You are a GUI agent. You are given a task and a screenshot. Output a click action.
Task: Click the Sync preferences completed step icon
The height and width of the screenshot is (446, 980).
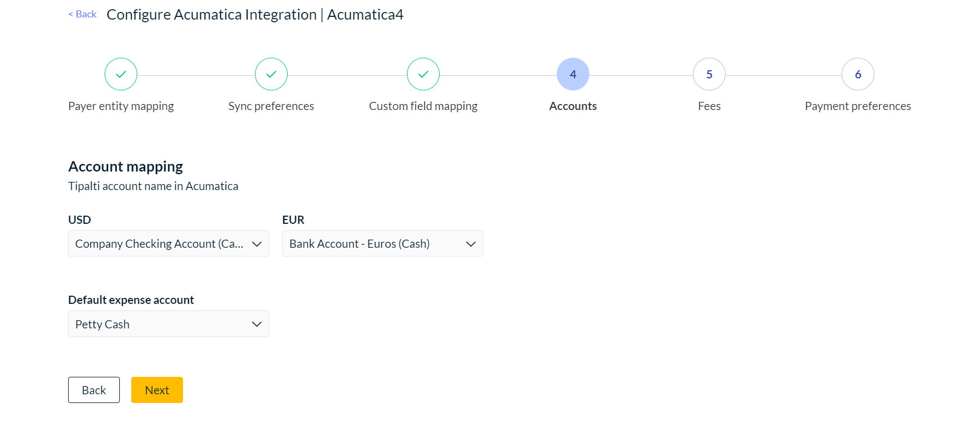coord(271,74)
